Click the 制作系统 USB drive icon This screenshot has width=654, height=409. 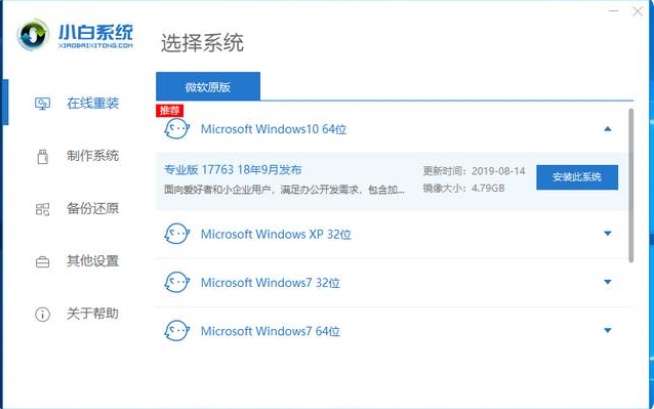(42, 156)
